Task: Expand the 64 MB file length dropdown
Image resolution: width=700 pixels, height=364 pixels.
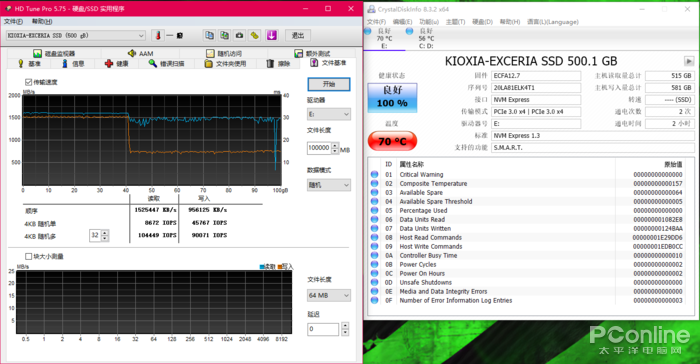Action: 329,296
